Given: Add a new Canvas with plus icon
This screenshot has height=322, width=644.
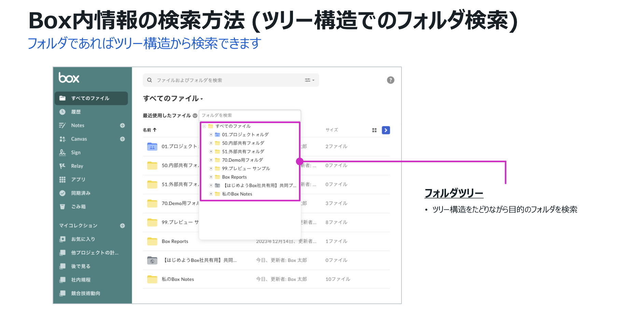Looking at the screenshot, I should [x=122, y=139].
